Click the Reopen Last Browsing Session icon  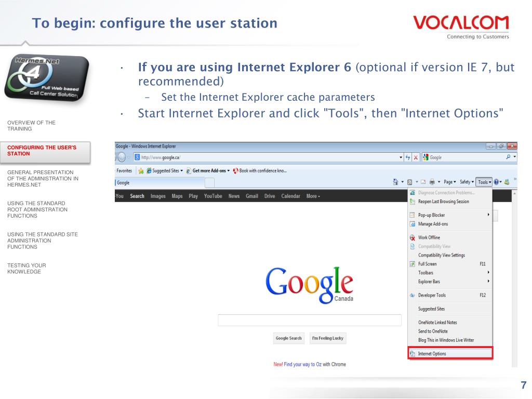pos(412,202)
